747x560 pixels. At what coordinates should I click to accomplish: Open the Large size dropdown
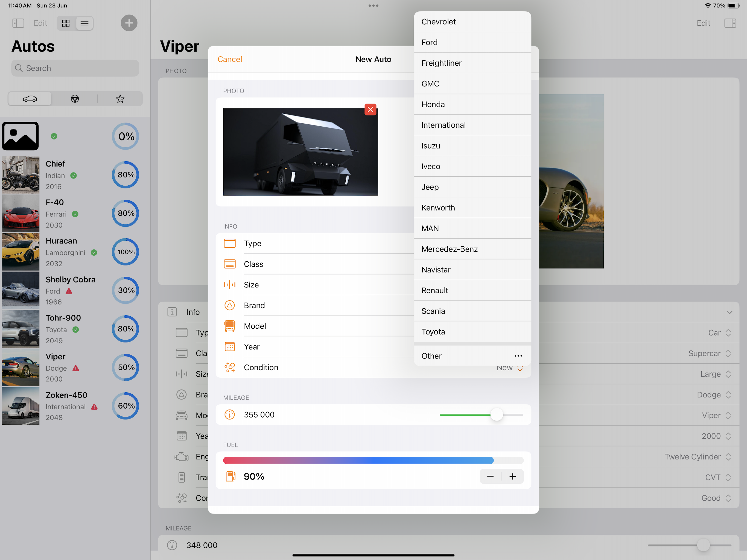pyautogui.click(x=716, y=374)
